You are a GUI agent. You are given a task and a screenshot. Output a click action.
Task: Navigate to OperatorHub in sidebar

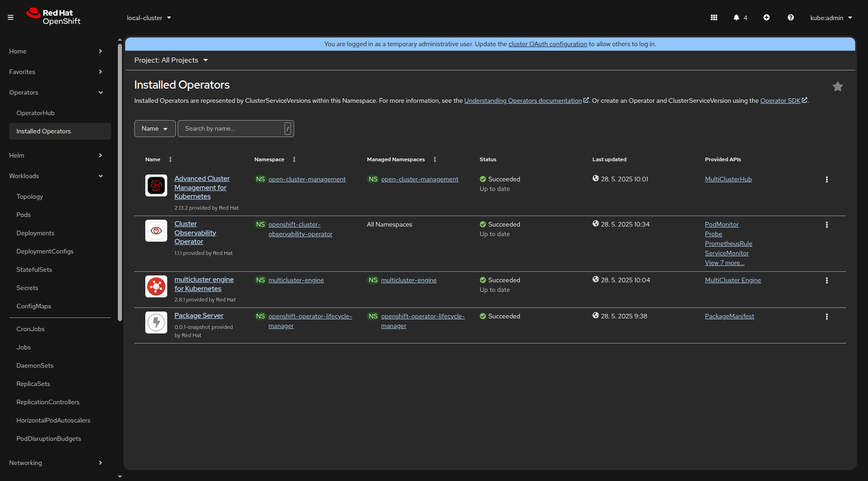coord(35,113)
